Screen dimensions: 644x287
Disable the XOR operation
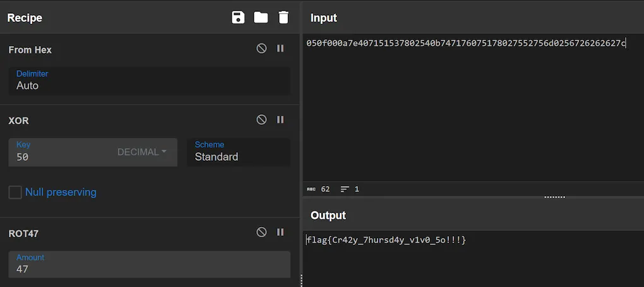point(261,120)
